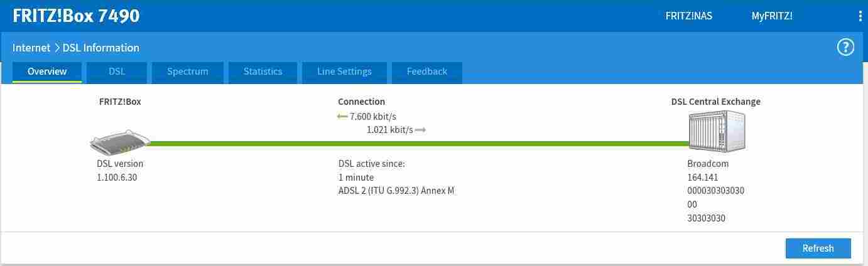The image size is (868, 266).
Task: Open the FRITZ!NAS link
Action: [x=689, y=16]
